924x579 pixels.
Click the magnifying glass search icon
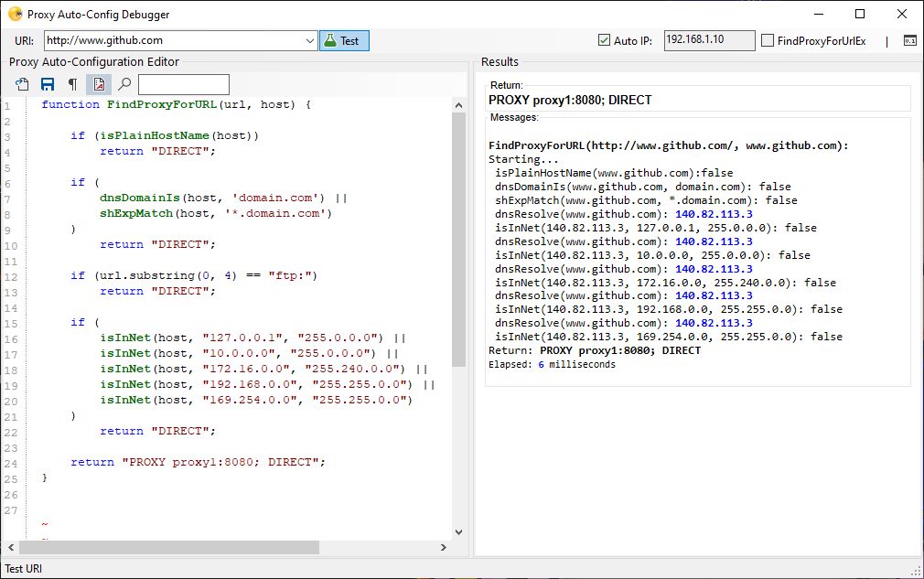coord(124,84)
